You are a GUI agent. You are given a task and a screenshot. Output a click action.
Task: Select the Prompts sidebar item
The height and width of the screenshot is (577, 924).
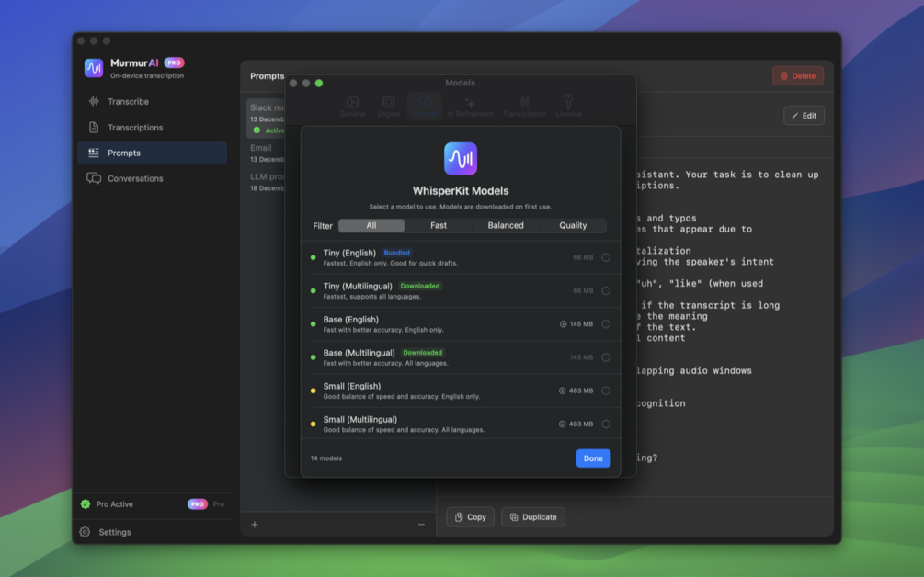click(152, 153)
